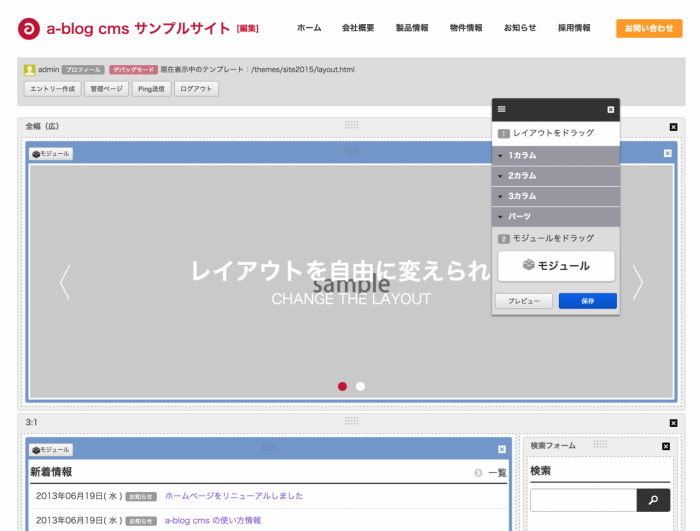Show next slide with right arrow
The height and width of the screenshot is (531, 700).
(x=638, y=282)
